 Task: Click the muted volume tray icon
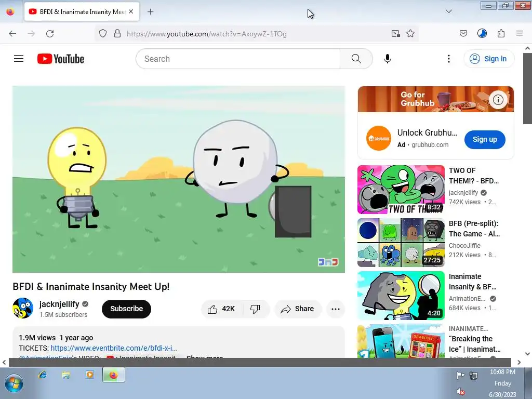tap(460, 392)
